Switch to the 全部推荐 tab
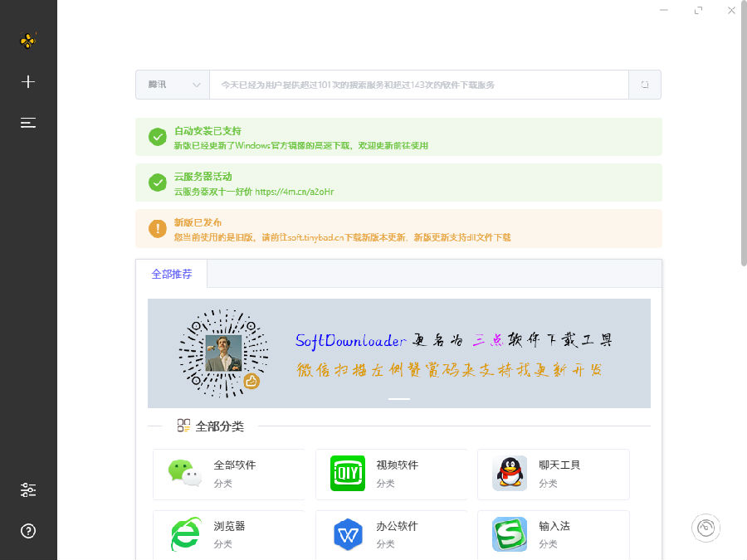The height and width of the screenshot is (560, 747). pos(172,274)
